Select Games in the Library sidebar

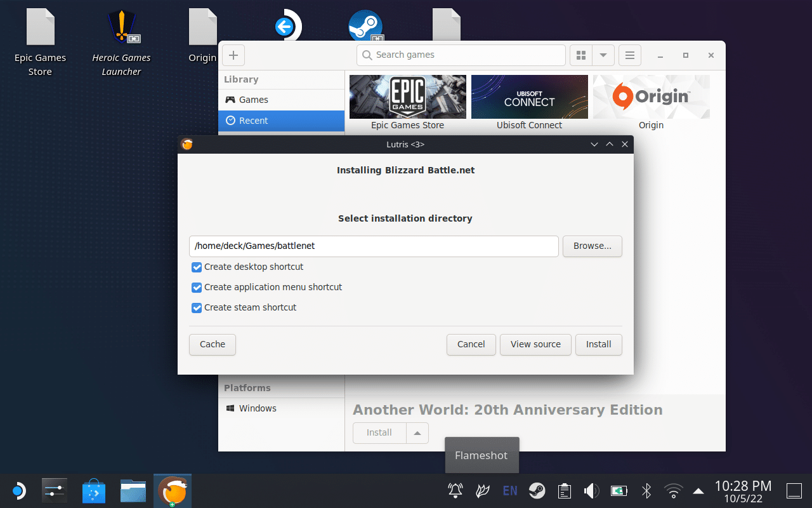[x=281, y=100]
